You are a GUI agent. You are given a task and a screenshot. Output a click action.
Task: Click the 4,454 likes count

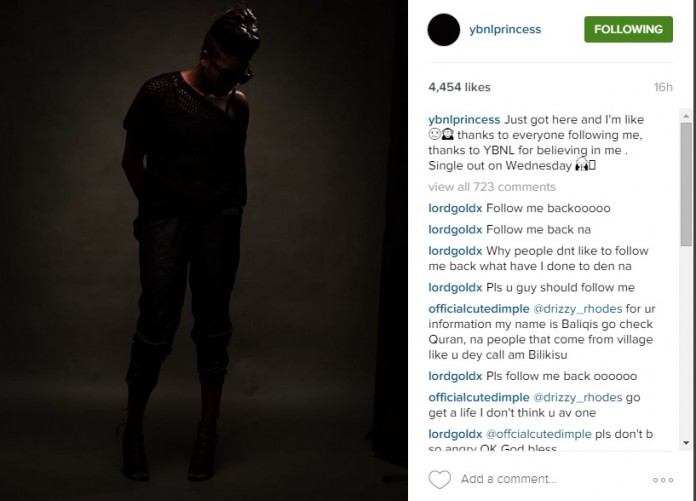[x=459, y=87]
